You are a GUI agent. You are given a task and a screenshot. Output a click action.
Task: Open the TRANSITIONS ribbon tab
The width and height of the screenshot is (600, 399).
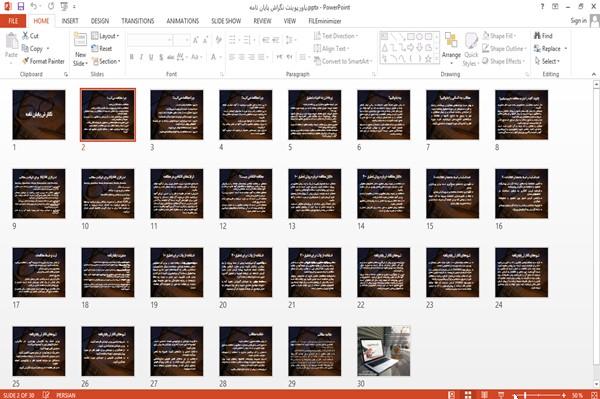(x=138, y=21)
